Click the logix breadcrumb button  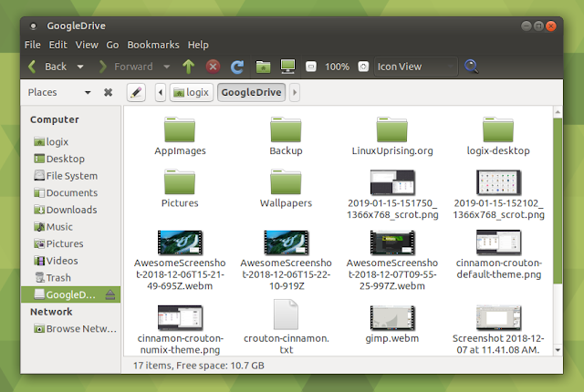point(192,92)
